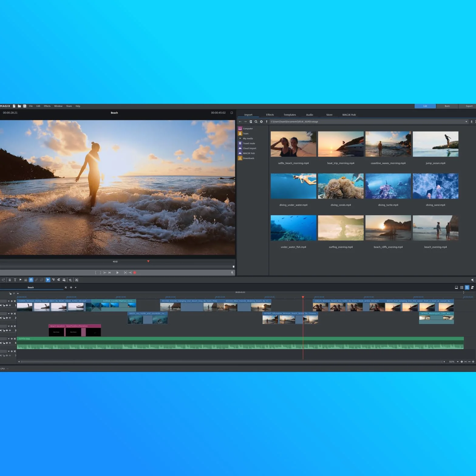476x476 pixels.
Task: Open the Title editor T tool
Action: point(15,280)
